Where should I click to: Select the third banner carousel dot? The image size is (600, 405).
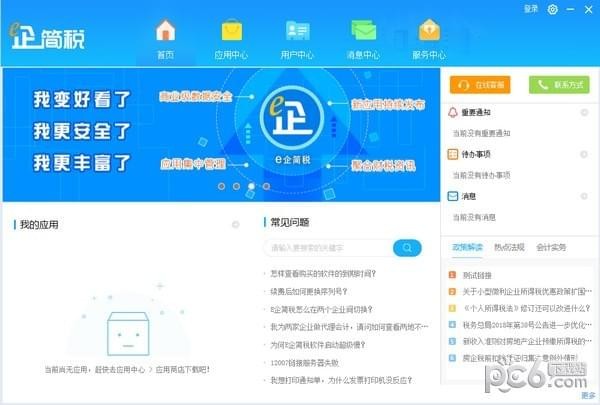[251, 186]
